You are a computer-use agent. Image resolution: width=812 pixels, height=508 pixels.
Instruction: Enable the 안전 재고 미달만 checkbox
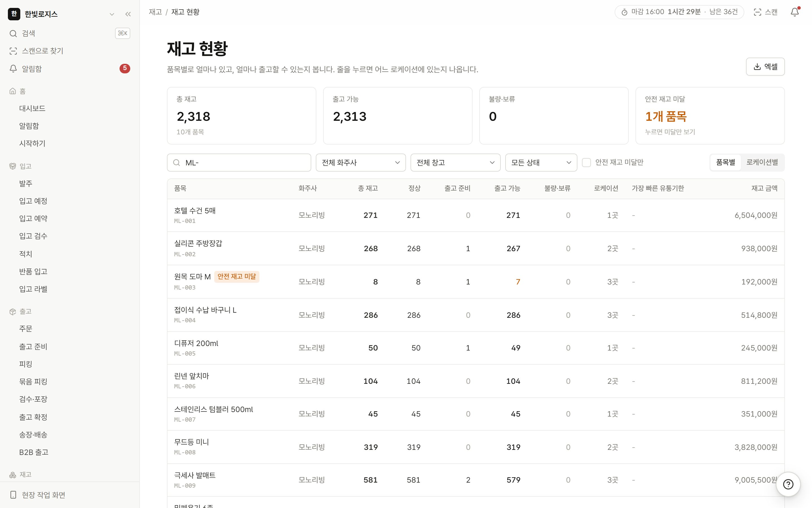pyautogui.click(x=586, y=163)
